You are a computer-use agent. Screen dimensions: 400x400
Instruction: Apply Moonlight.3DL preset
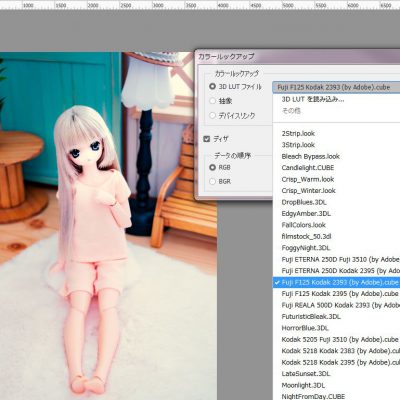[303, 385]
